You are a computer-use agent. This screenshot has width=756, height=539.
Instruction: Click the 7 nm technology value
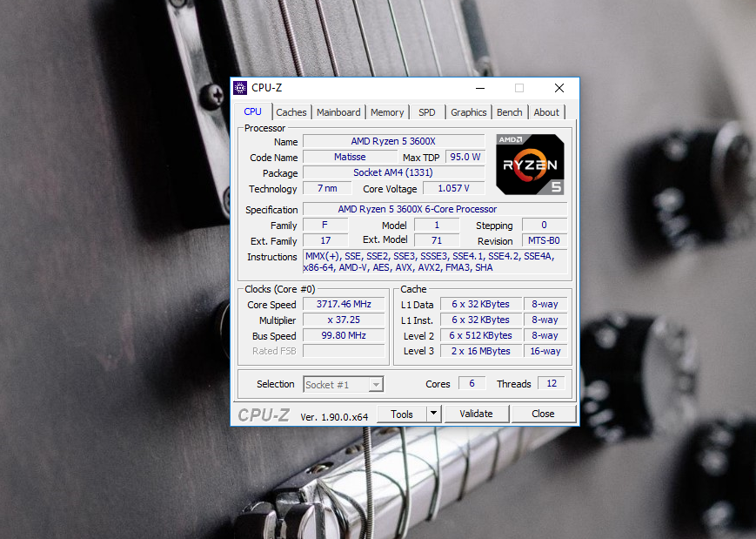[x=327, y=188]
